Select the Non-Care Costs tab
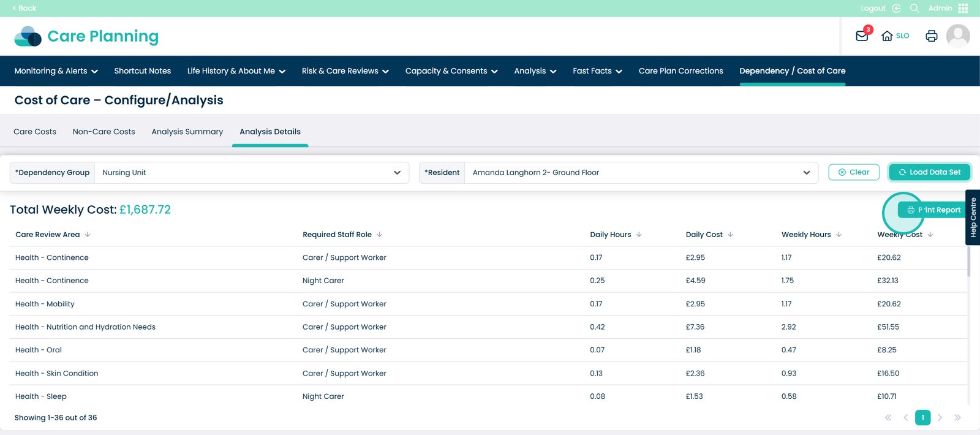 pos(104,132)
